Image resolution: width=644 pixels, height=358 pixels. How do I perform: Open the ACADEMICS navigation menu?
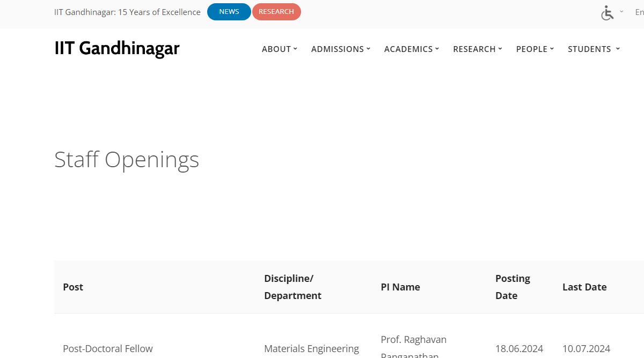click(x=412, y=49)
